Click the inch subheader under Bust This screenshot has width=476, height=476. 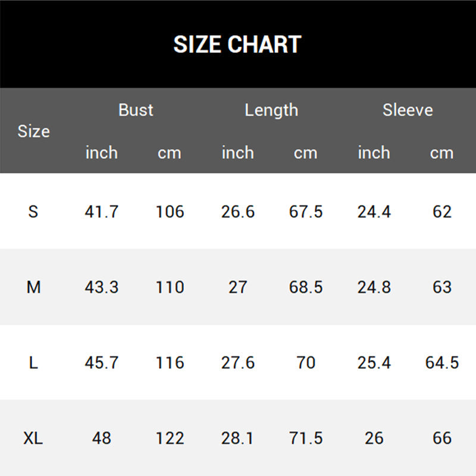[102, 153]
